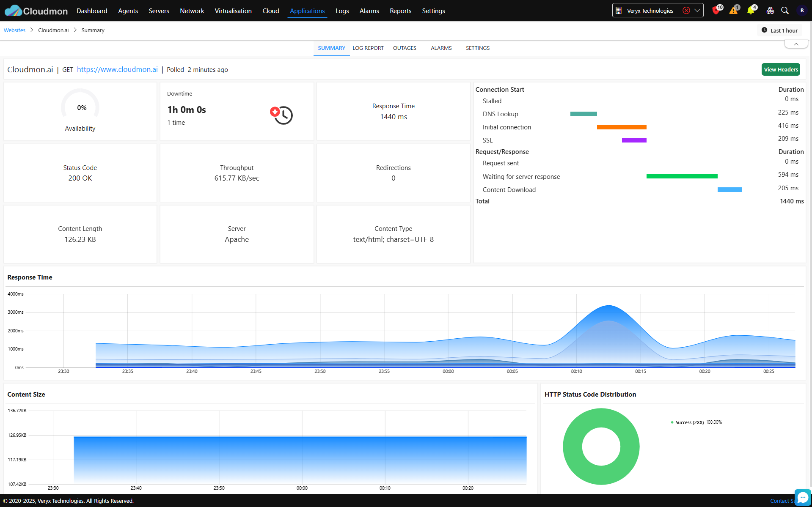
Task: Open the Virtualisation menu
Action: click(233, 11)
